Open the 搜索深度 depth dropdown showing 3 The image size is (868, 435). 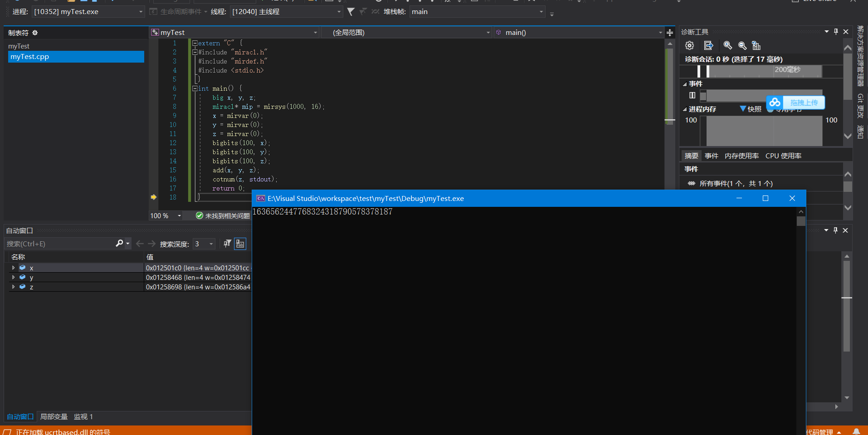click(x=210, y=244)
